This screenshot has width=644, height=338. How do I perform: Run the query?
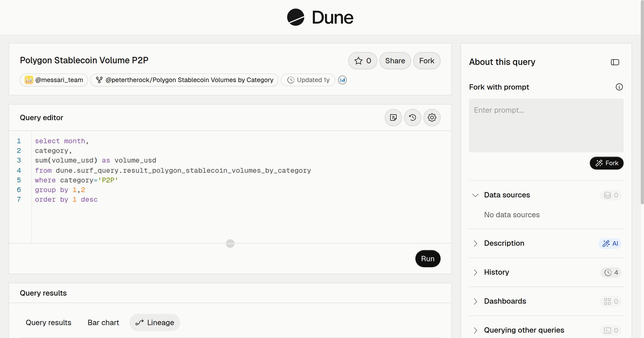coord(428,259)
